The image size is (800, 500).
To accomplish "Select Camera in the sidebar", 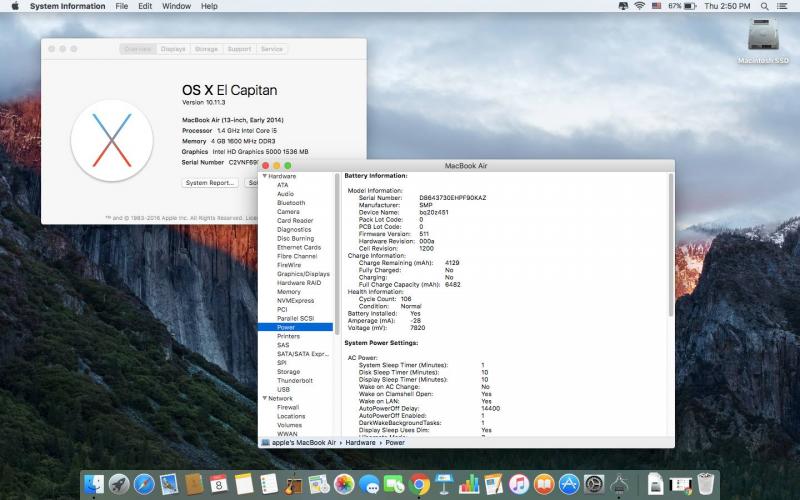I will click(x=288, y=212).
